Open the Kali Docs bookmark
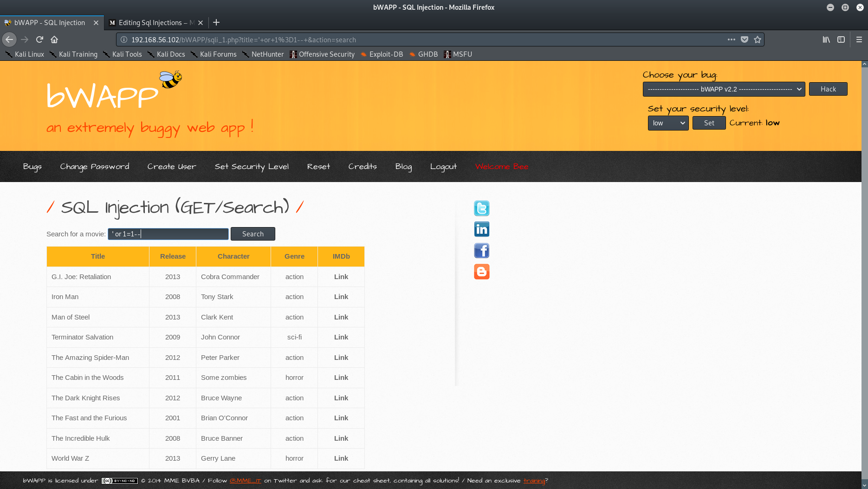 166,54
